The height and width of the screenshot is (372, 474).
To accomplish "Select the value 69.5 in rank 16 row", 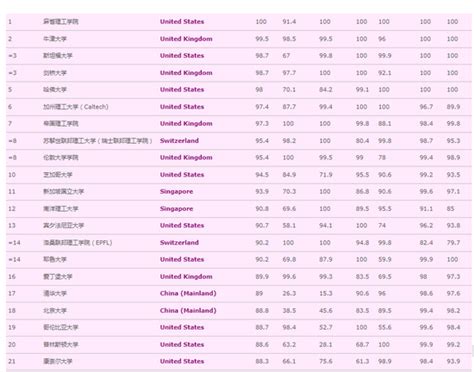I will 384,276.
